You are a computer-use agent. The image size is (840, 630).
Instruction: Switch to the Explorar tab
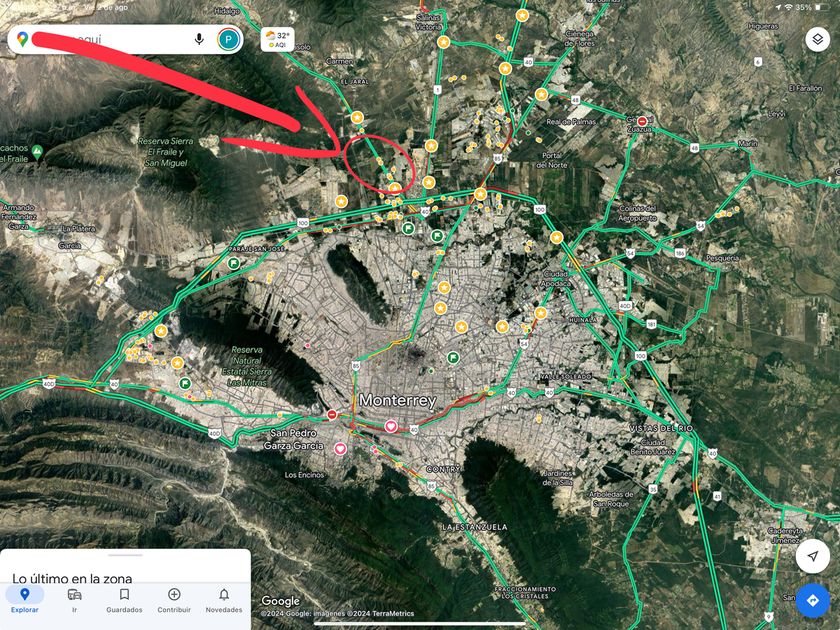click(x=25, y=600)
